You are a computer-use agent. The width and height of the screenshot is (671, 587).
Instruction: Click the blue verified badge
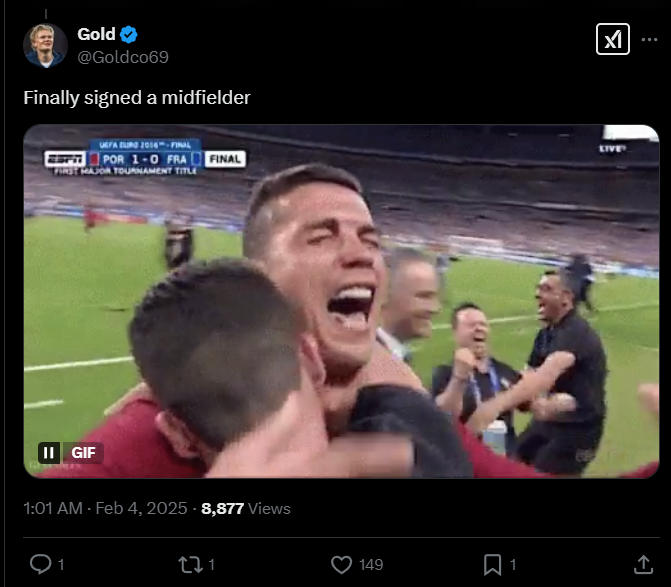click(x=129, y=35)
